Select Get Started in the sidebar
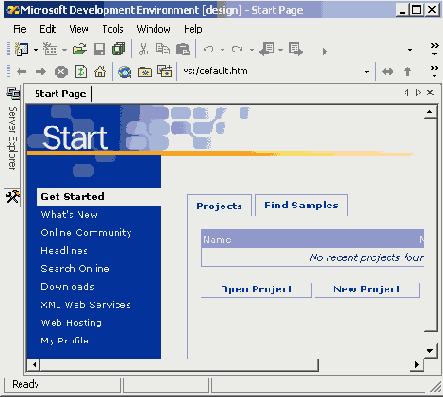This screenshot has height=397, width=443. click(x=99, y=197)
